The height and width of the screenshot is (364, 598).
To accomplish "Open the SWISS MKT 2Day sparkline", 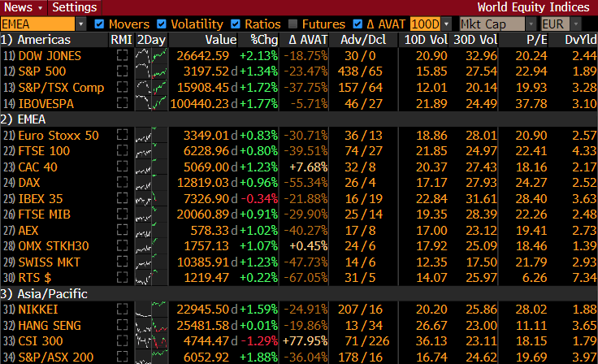I will 151,262.
